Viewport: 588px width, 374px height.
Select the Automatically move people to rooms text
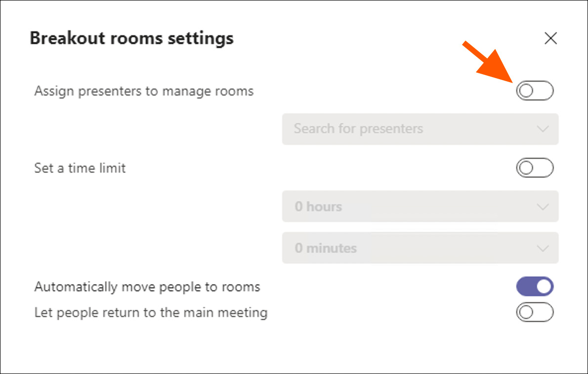[147, 287]
